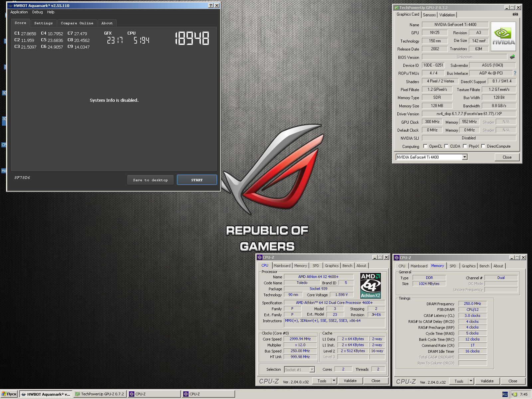Click the HWBOT Aquamark taskbar button
Screen dimensions: 532x399
coord(46,394)
